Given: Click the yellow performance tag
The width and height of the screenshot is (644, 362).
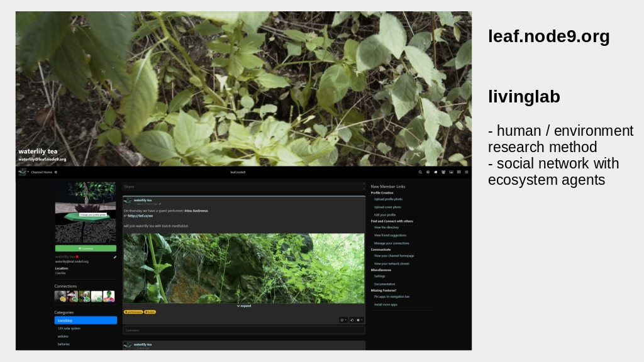Looking at the screenshot, I should pyautogui.click(x=133, y=312).
